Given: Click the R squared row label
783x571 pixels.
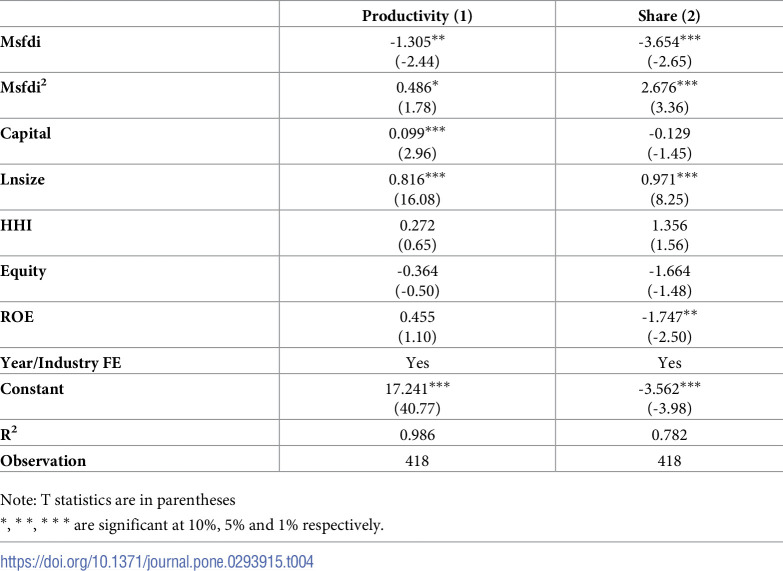Looking at the screenshot, I should (x=8, y=434).
